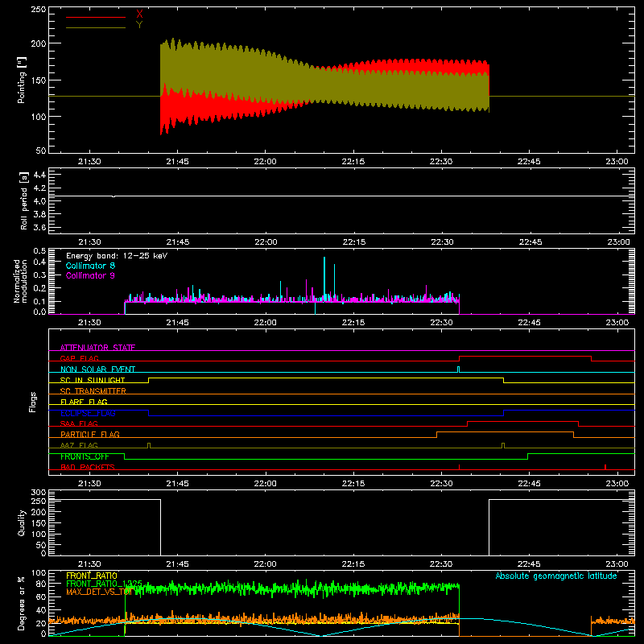
Task: Click the FRONTS_OFF flag label
Action: 85,456
